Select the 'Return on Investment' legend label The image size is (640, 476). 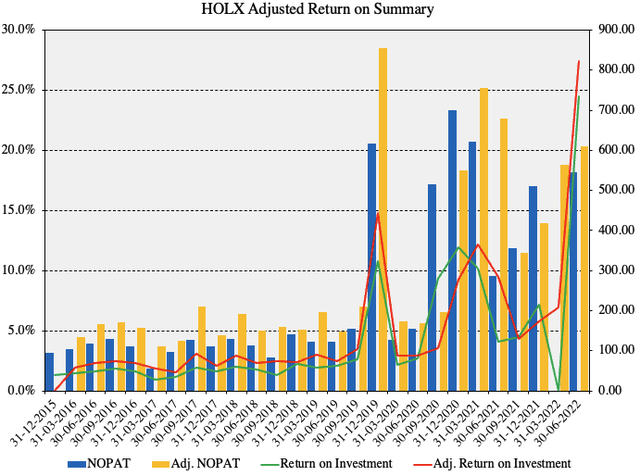[336, 464]
